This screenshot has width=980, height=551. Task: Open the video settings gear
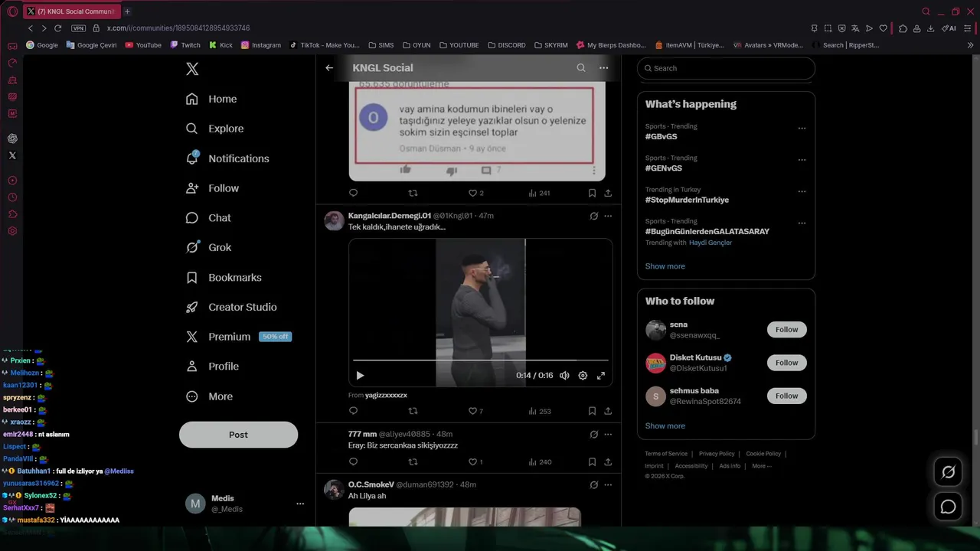[583, 376]
